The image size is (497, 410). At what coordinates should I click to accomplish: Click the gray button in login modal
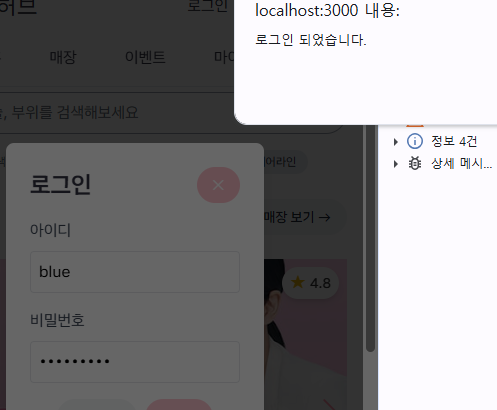point(97,405)
